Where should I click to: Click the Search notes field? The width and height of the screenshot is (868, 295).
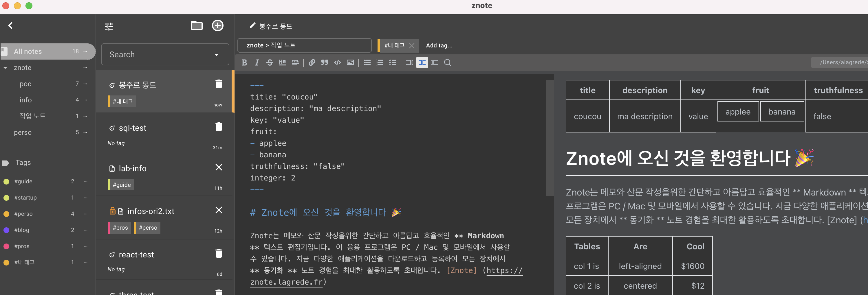[x=165, y=55]
